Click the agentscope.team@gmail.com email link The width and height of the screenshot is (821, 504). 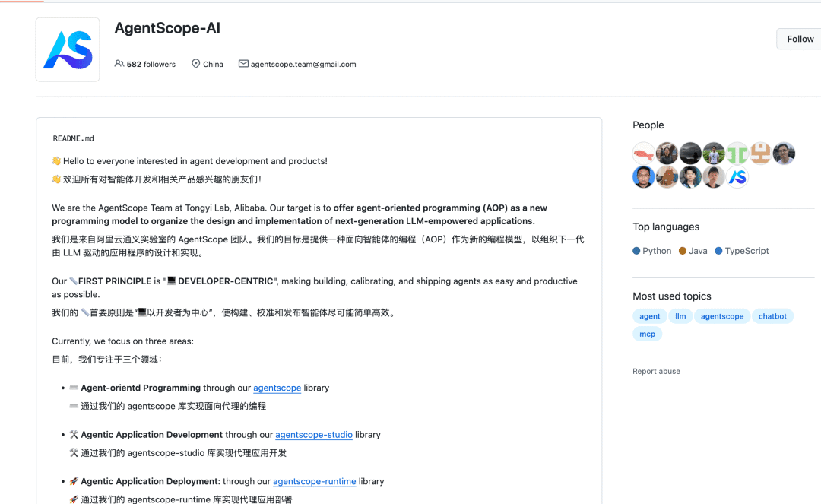pos(303,64)
